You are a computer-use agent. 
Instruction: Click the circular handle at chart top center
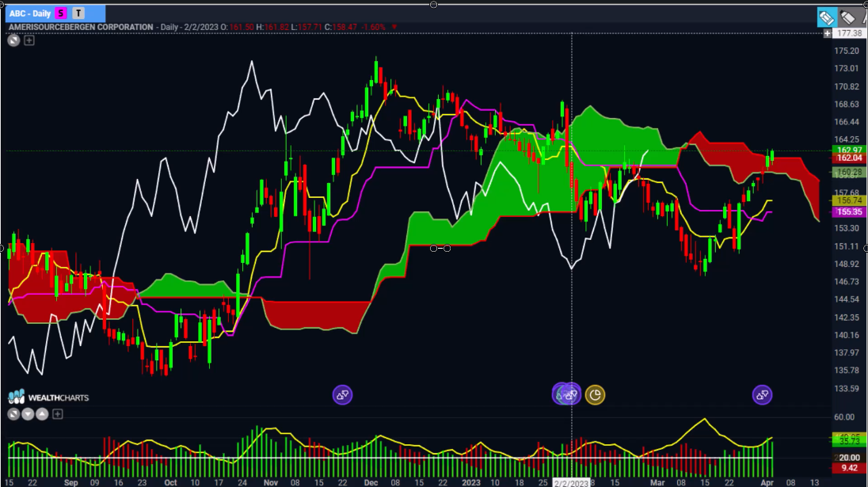pyautogui.click(x=433, y=5)
